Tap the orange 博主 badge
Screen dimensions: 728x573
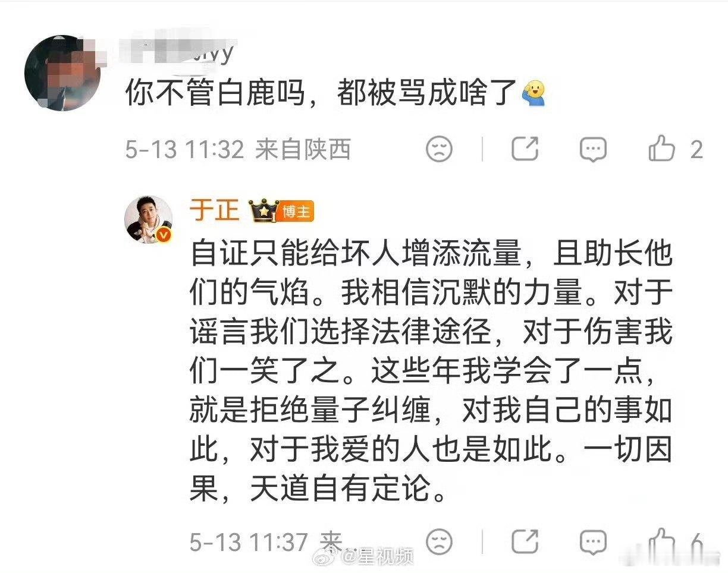pyautogui.click(x=294, y=211)
